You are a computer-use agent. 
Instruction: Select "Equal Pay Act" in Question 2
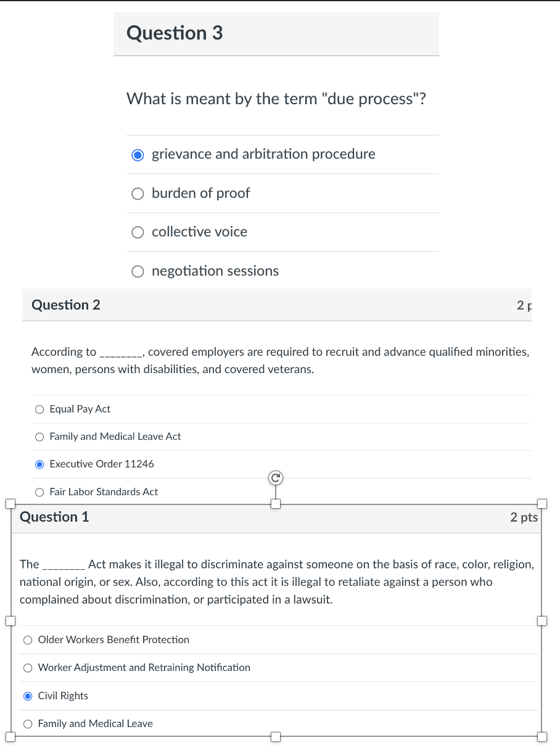39,409
